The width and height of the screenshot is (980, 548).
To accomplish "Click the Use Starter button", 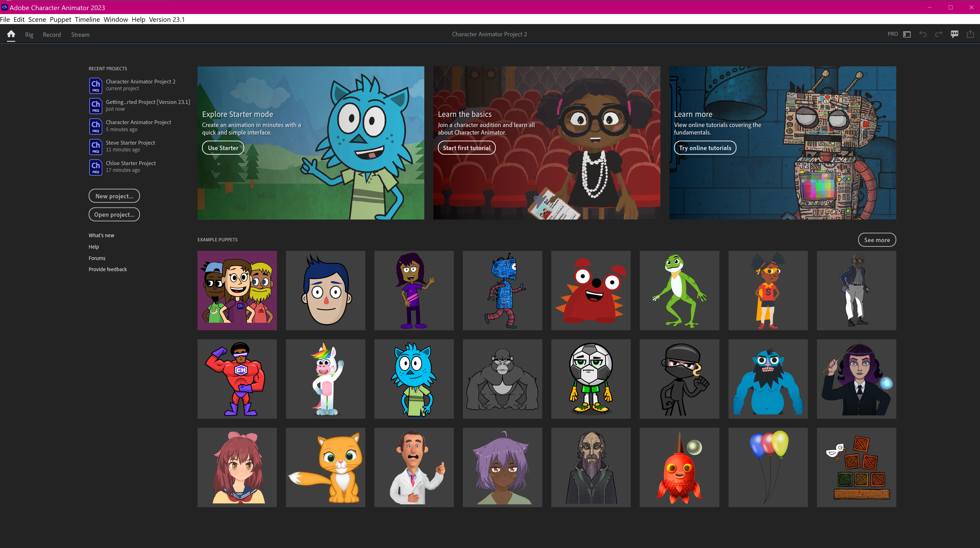I will [223, 148].
